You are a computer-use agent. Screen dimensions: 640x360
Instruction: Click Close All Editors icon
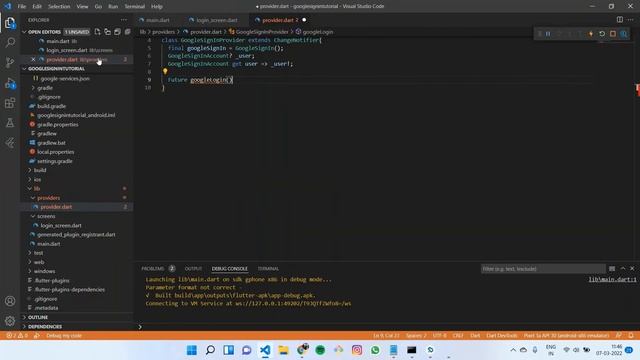coord(127,32)
